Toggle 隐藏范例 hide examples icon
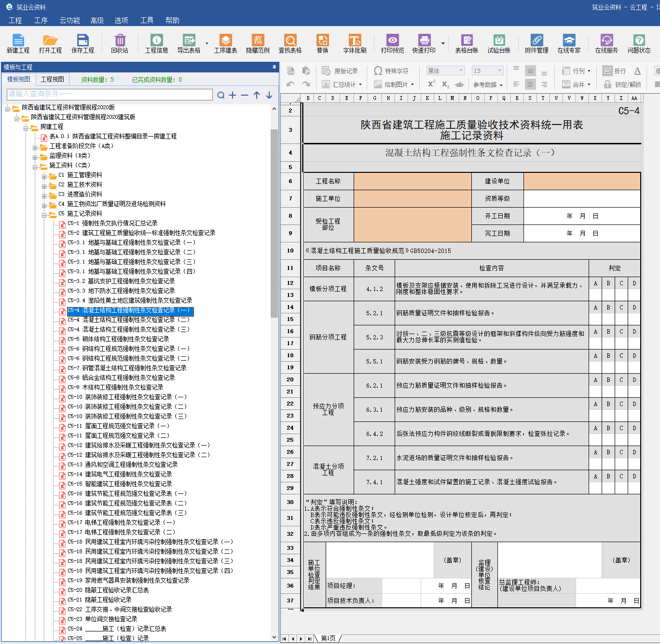 (x=258, y=43)
